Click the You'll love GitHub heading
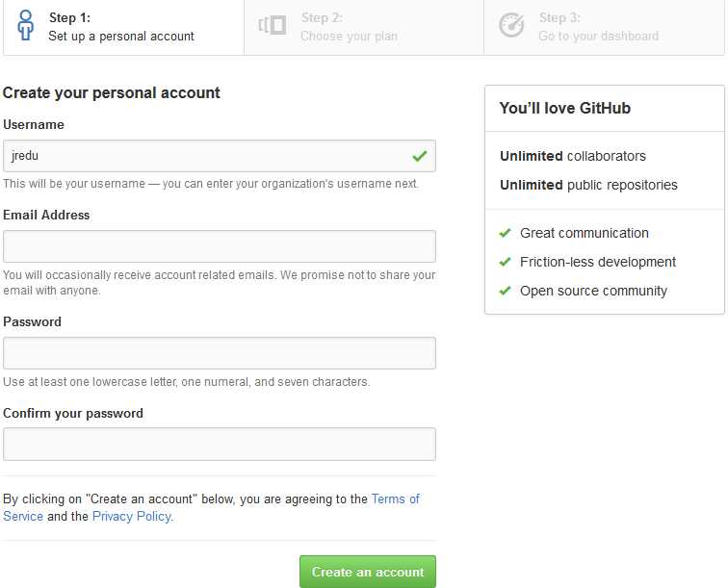Image resolution: width=728 pixels, height=588 pixels. tap(564, 108)
